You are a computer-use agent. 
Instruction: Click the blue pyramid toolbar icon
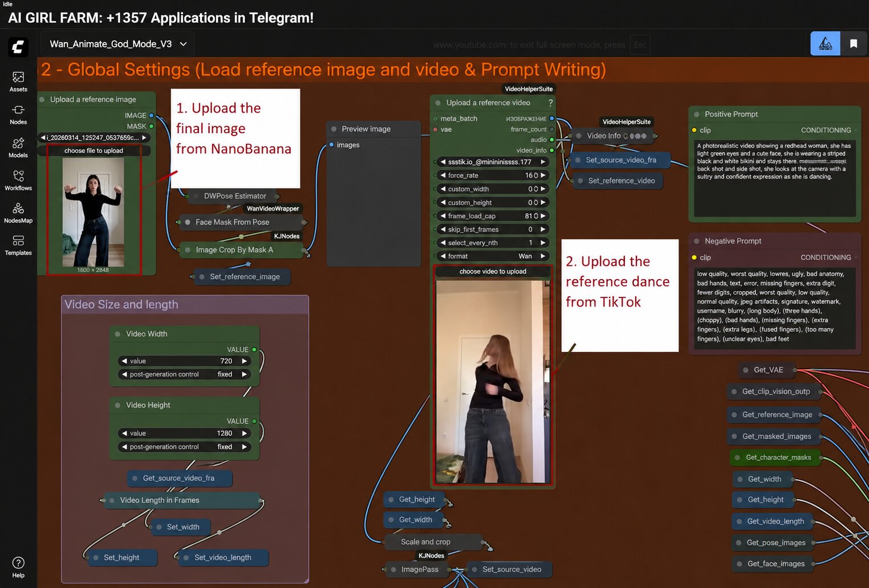point(825,43)
